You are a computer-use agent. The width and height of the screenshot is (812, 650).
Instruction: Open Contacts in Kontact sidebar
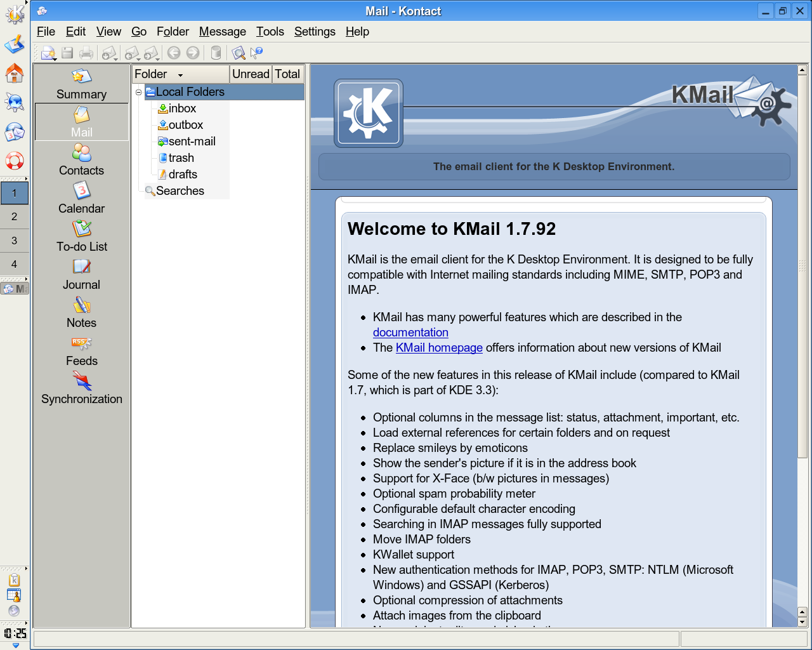point(81,160)
